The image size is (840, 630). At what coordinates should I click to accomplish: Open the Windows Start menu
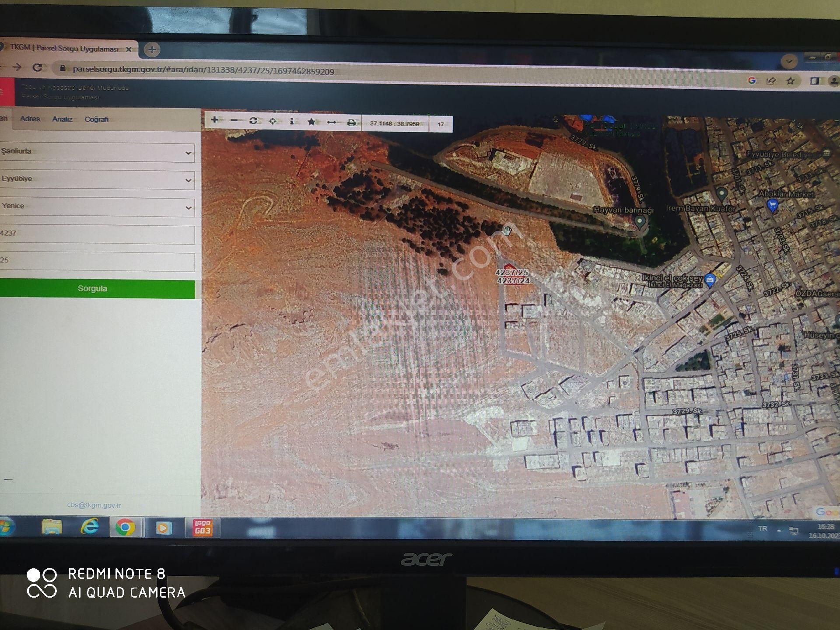[x=5, y=527]
